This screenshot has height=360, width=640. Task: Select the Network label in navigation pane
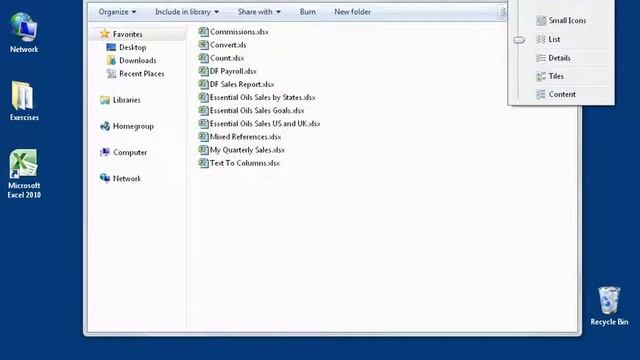pyautogui.click(x=127, y=178)
